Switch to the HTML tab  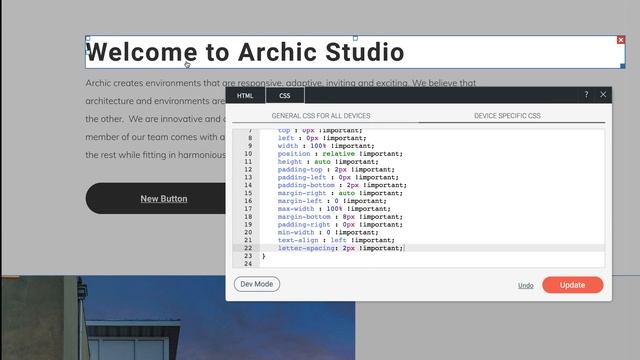click(245, 96)
